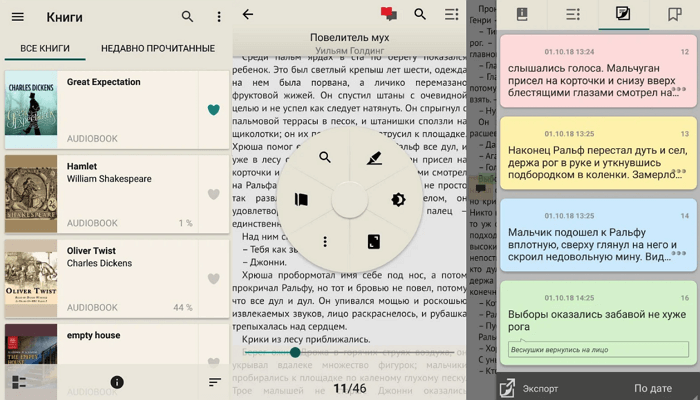Open the info icon in bottom bar
This screenshot has width=700, height=400.
117,382
